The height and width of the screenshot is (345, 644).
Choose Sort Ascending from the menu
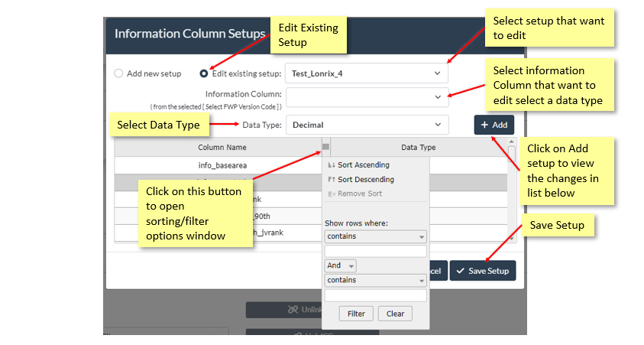(364, 165)
